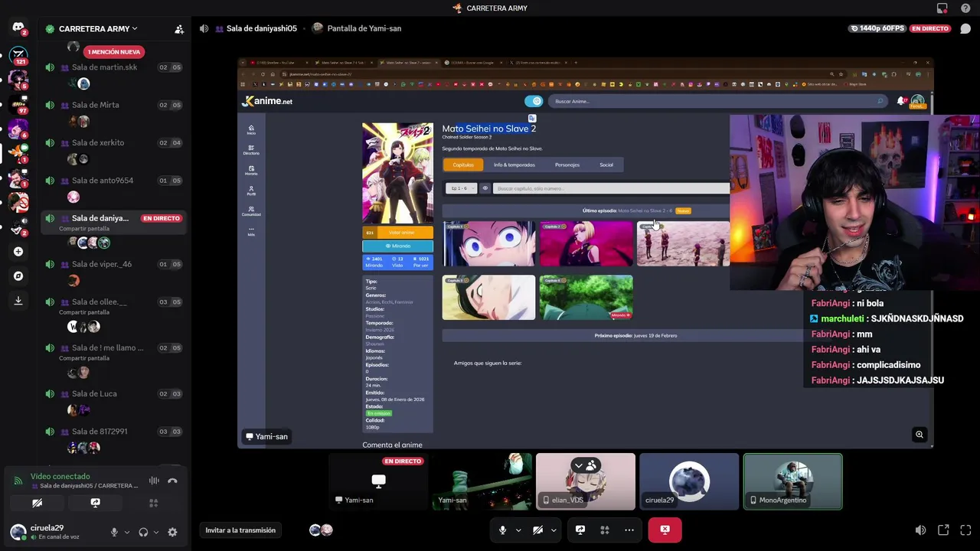Open Explore Discoverable Servers compass icon
Screen dimensions: 980x551
pyautogui.click(x=18, y=275)
